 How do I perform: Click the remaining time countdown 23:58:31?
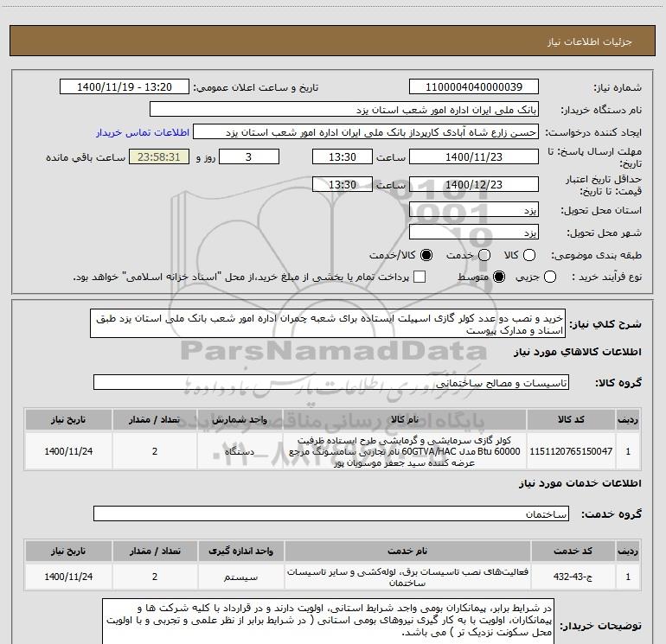pos(159,156)
